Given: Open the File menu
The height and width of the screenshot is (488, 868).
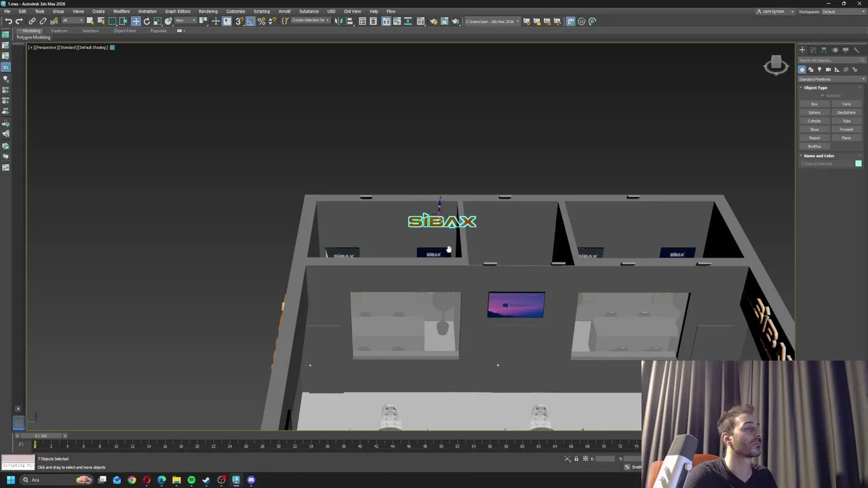Looking at the screenshot, I should point(7,12).
